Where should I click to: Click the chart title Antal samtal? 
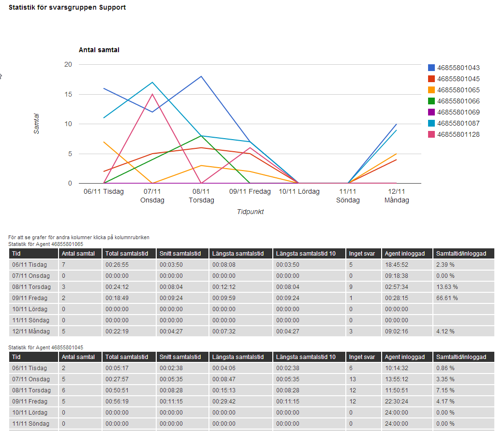[99, 50]
